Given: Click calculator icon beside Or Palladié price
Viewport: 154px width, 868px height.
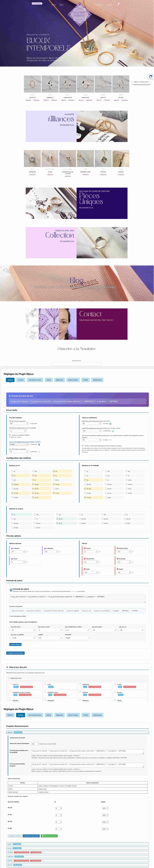Looking at the screenshot, I should tap(39, 444).
